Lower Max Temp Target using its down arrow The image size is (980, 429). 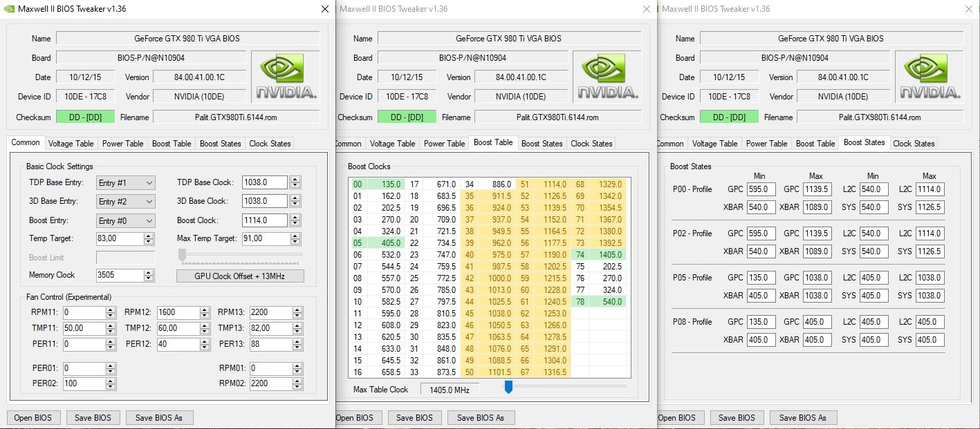295,242
